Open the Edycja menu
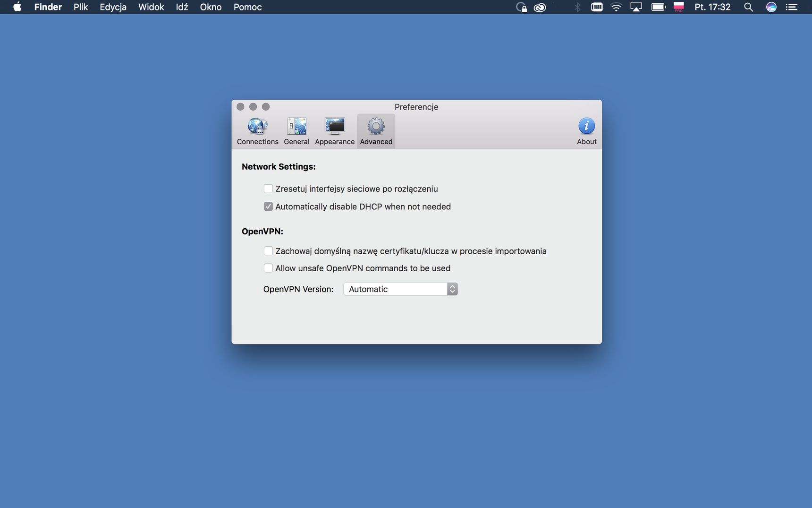The width and height of the screenshot is (812, 508). pyautogui.click(x=113, y=7)
